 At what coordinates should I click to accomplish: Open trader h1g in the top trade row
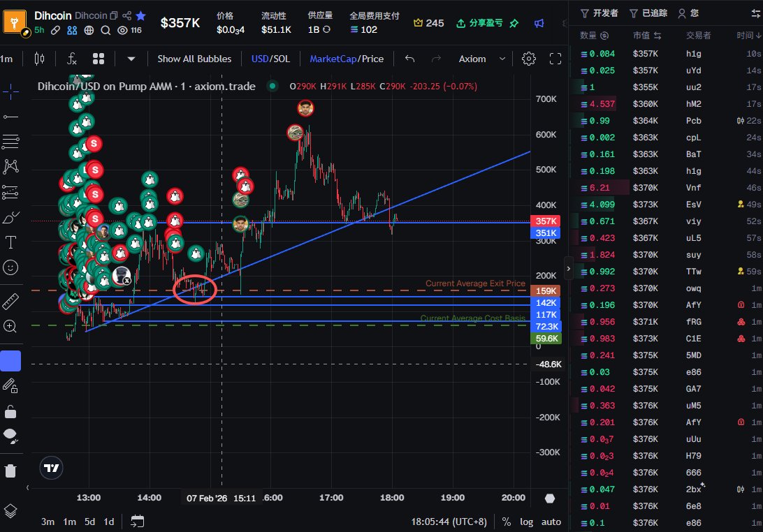(x=693, y=54)
